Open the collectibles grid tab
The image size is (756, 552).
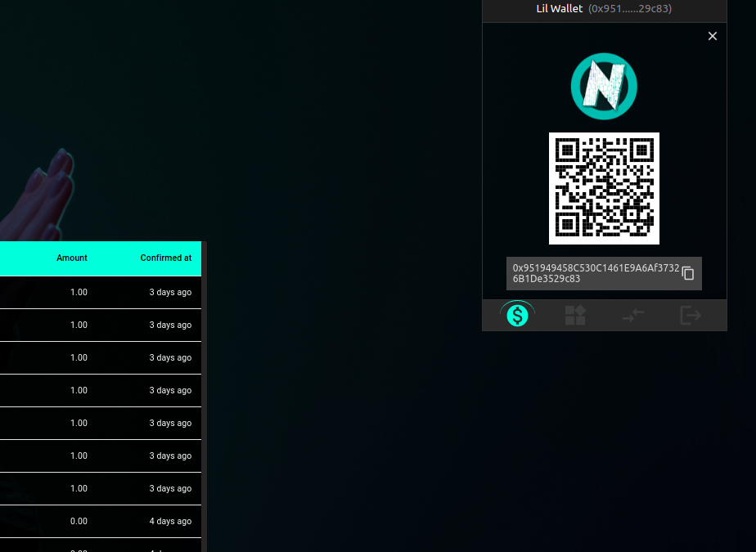coord(575,315)
